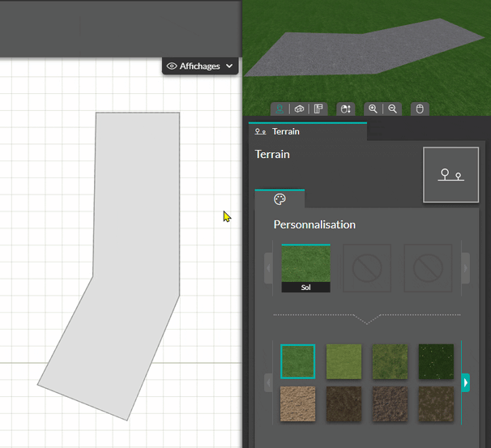491x448 pixels.
Task: Collapse the dotted section divider chevron
Action: (367, 318)
